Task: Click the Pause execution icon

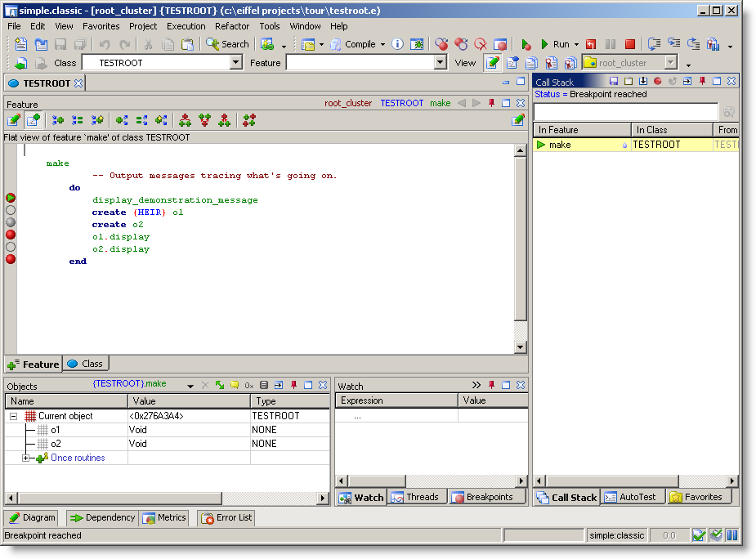Action: point(611,44)
